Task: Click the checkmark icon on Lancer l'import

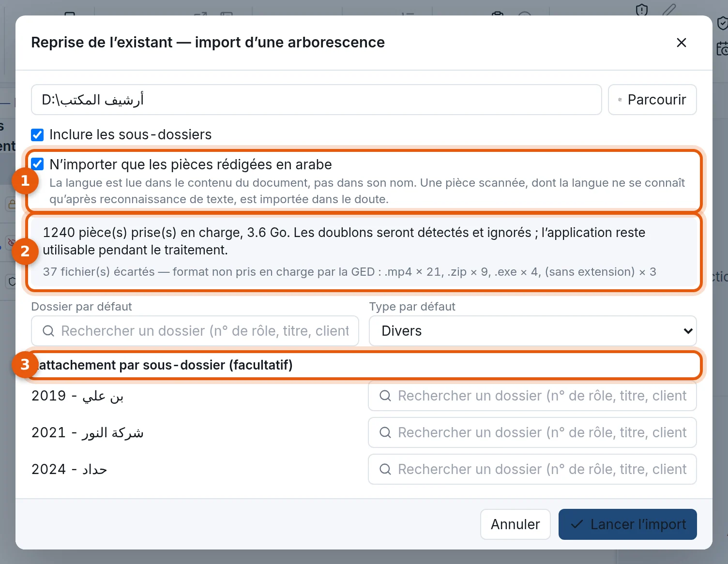Action: pyautogui.click(x=577, y=524)
